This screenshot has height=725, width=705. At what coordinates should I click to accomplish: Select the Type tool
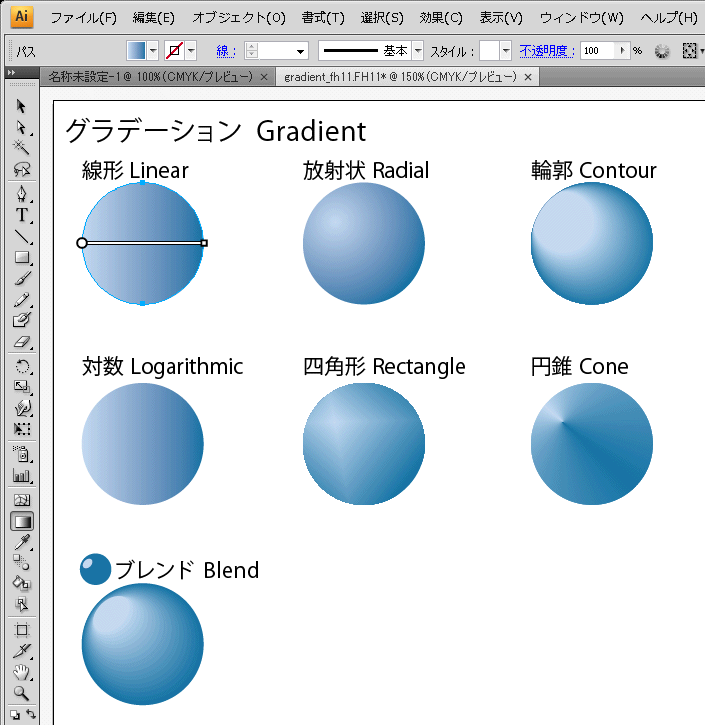click(21, 215)
